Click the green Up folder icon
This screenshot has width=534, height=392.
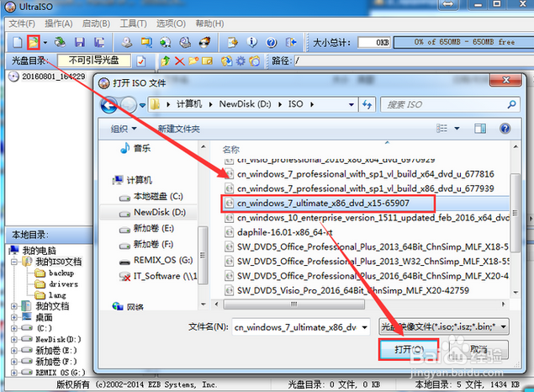pos(166,61)
